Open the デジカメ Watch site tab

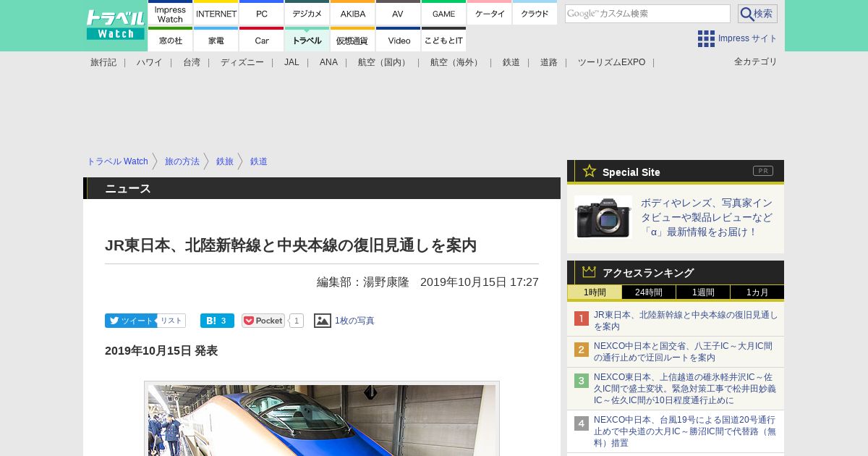(307, 14)
